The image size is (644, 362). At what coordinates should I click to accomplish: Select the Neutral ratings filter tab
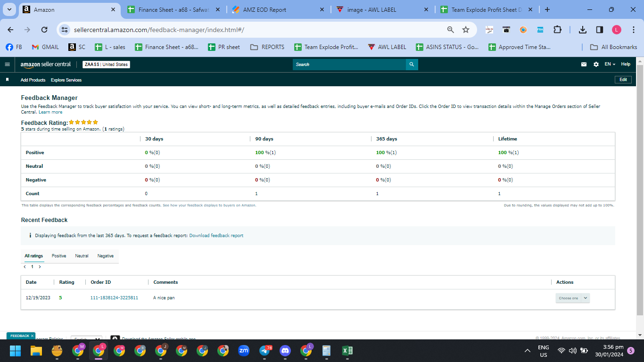[x=82, y=256]
